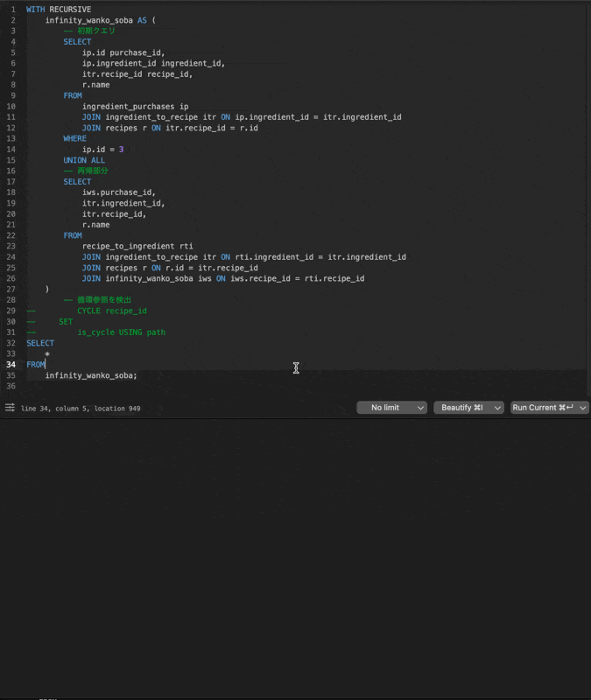The height and width of the screenshot is (700, 591).
Task: Click the green comment on line 16
Action: (86, 171)
